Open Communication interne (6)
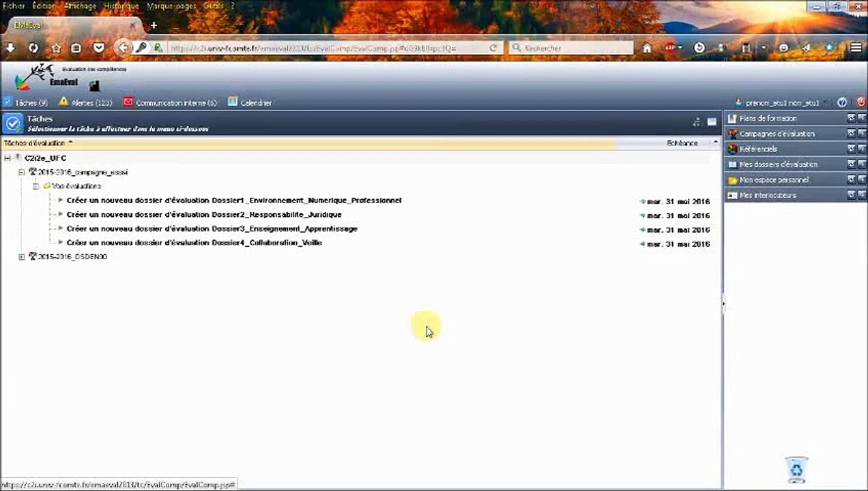 170,102
